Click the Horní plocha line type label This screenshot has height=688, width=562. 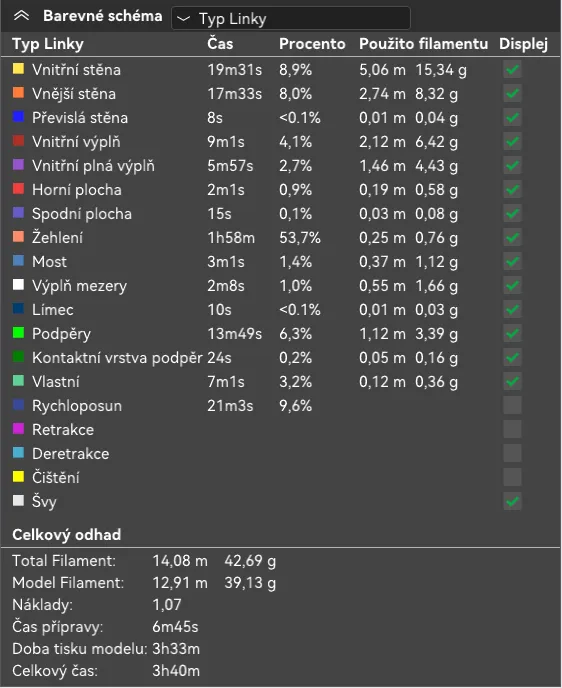click(77, 190)
